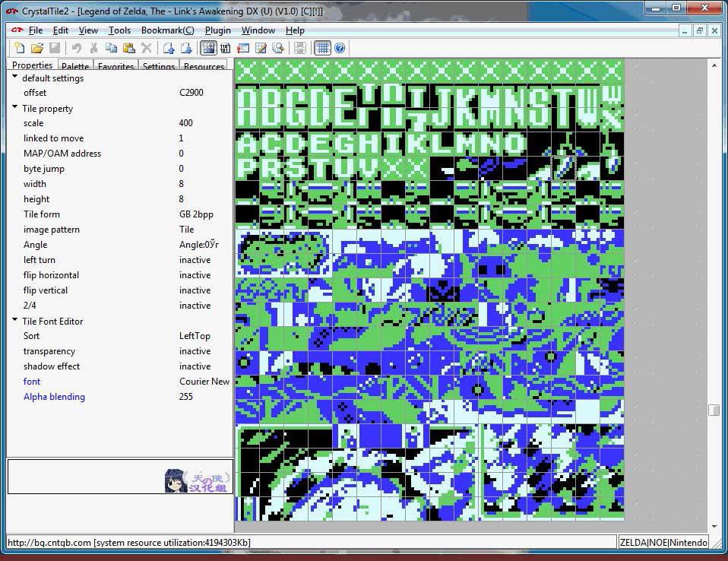
Task: Toggle the 2/4 inactive value
Action: [195, 306]
